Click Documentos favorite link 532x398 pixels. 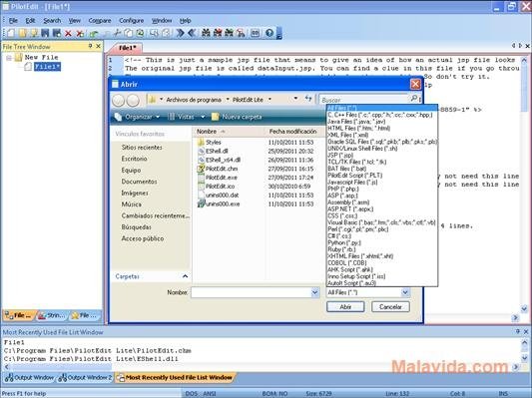[139, 182]
